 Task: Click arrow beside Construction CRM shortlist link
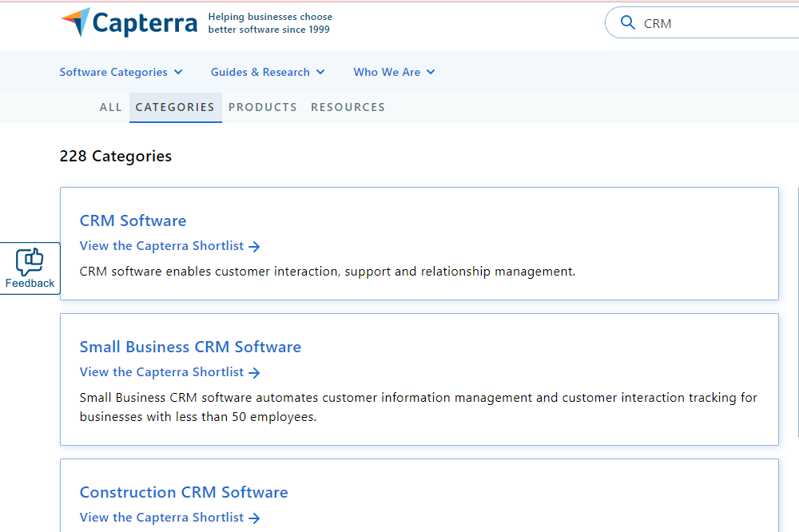254,518
